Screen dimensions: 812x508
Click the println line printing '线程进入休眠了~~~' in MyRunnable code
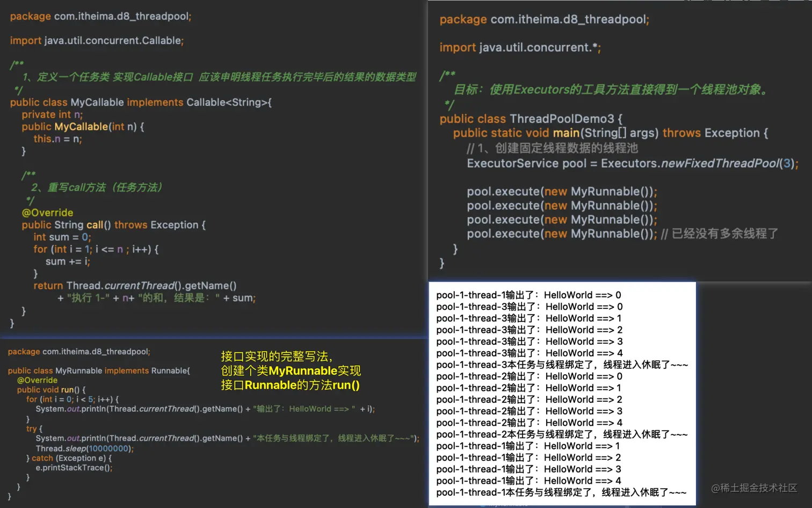coord(228,438)
